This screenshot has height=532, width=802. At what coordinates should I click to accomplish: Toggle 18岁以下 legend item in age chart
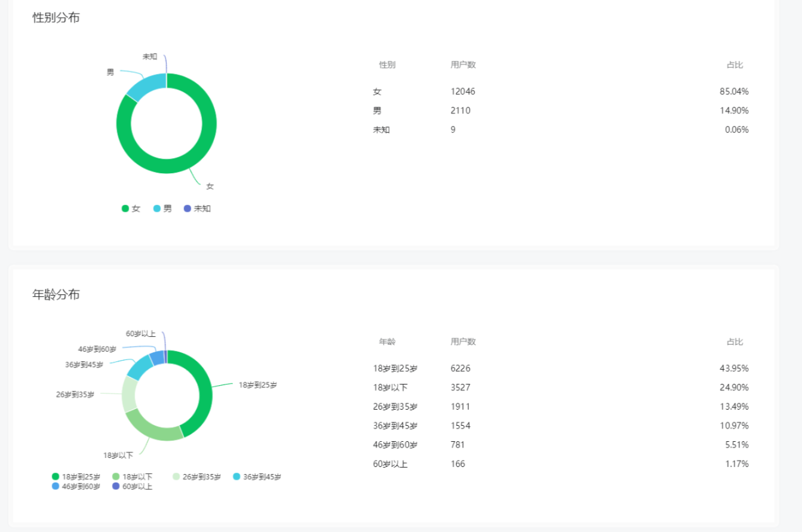pyautogui.click(x=133, y=476)
